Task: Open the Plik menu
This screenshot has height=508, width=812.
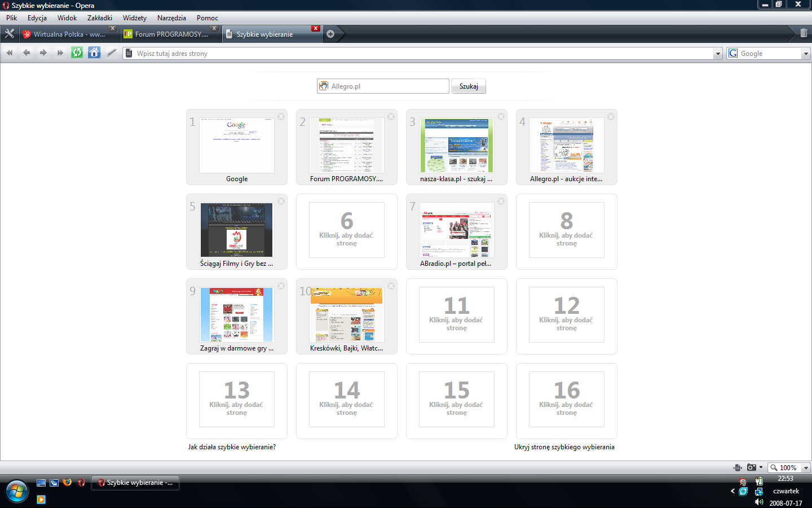Action: click(x=12, y=18)
